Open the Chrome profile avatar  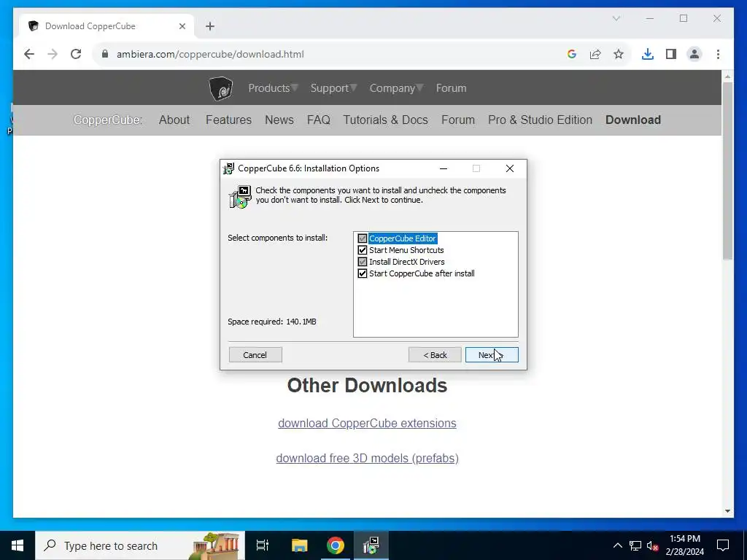[694, 54]
